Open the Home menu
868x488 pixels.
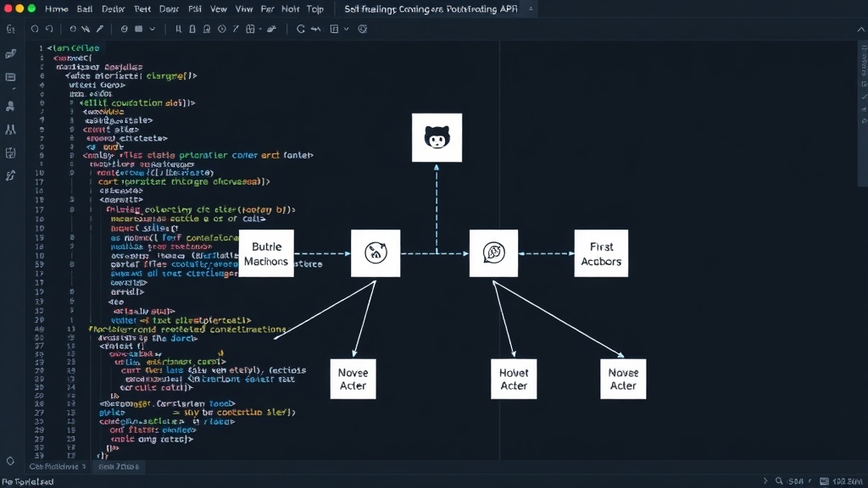tap(57, 8)
